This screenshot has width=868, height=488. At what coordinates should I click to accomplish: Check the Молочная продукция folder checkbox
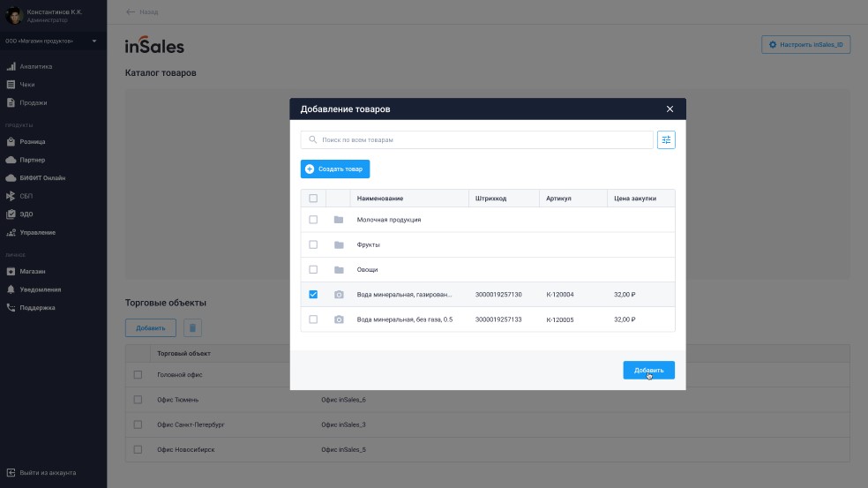click(313, 220)
